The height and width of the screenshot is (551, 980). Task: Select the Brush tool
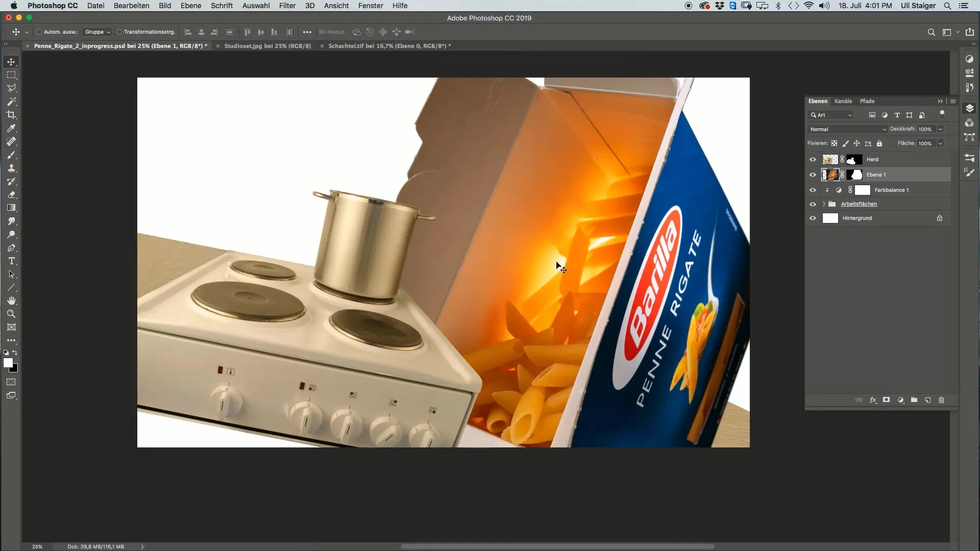(11, 155)
